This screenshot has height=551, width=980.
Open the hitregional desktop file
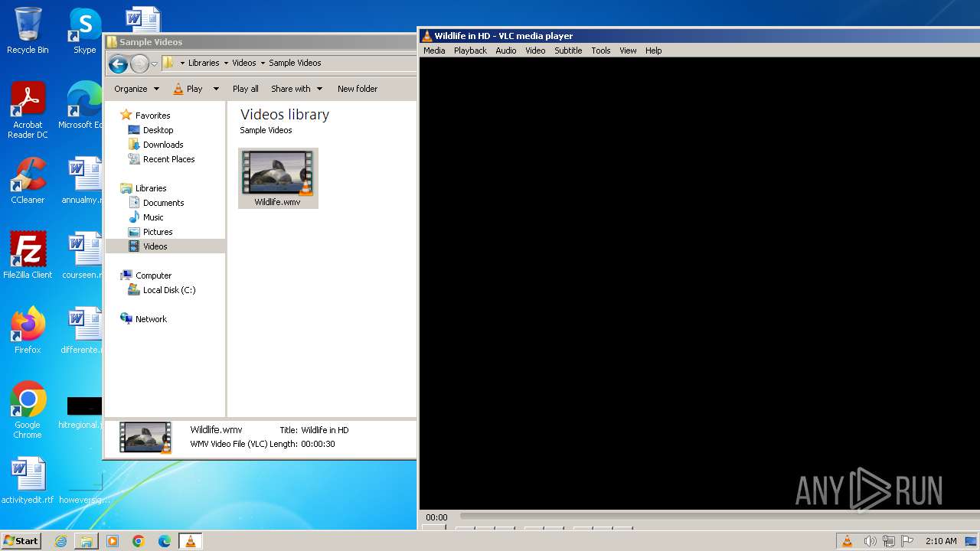pos(81,412)
